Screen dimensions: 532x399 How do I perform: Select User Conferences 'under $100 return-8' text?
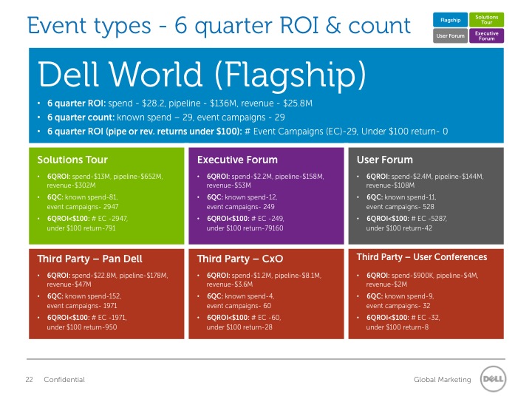(x=398, y=327)
